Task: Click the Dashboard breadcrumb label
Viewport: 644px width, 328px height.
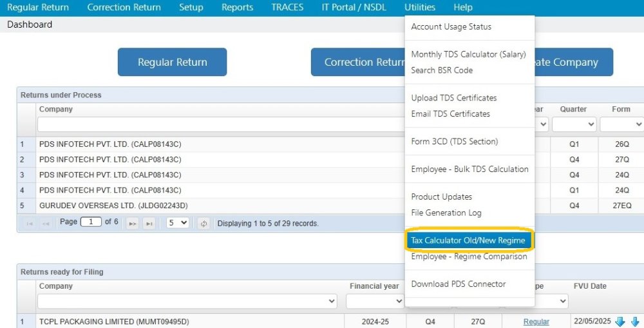Action: [x=30, y=24]
